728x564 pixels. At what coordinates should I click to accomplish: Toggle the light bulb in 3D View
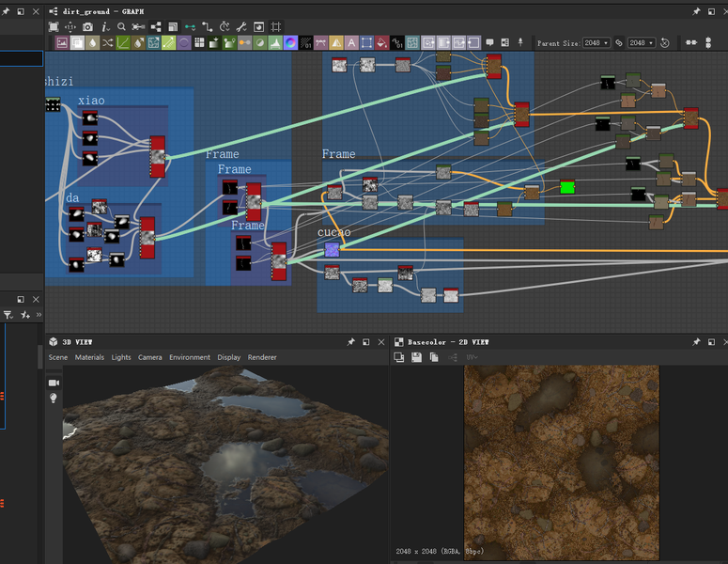tap(54, 399)
